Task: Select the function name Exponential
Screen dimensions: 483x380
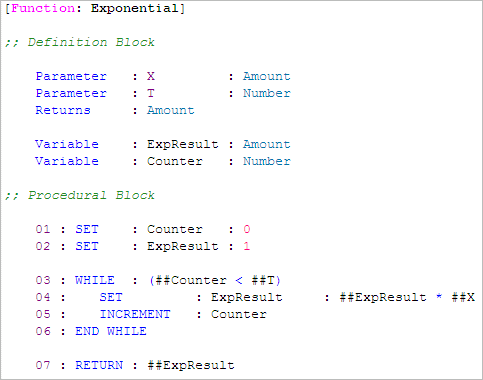Action: pyautogui.click(x=135, y=9)
